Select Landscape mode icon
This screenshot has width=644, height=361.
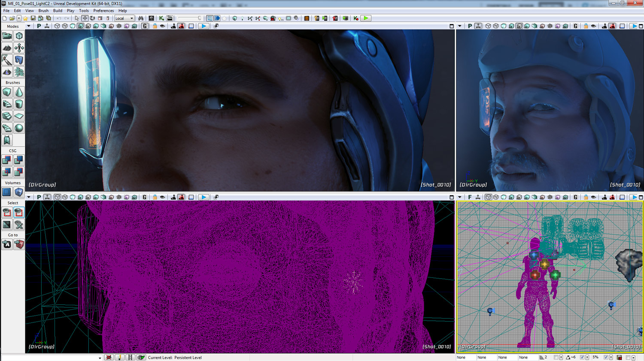[7, 72]
